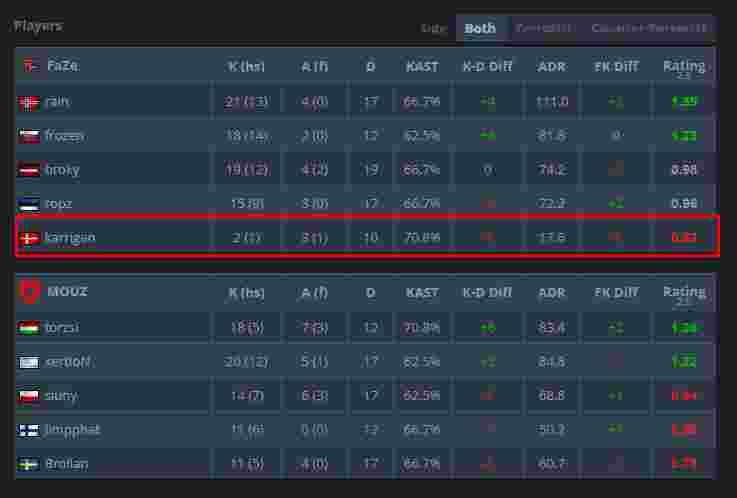
Task: Click the Rating header in FaZe table
Action: [684, 68]
